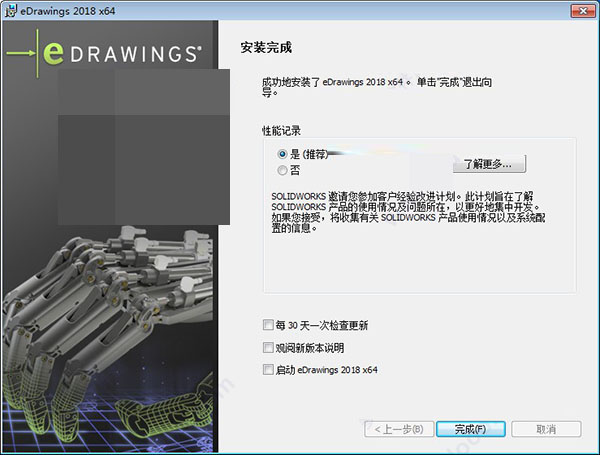
Task: Click the eDrawings 2018 x64 window title text
Action: (68, 11)
